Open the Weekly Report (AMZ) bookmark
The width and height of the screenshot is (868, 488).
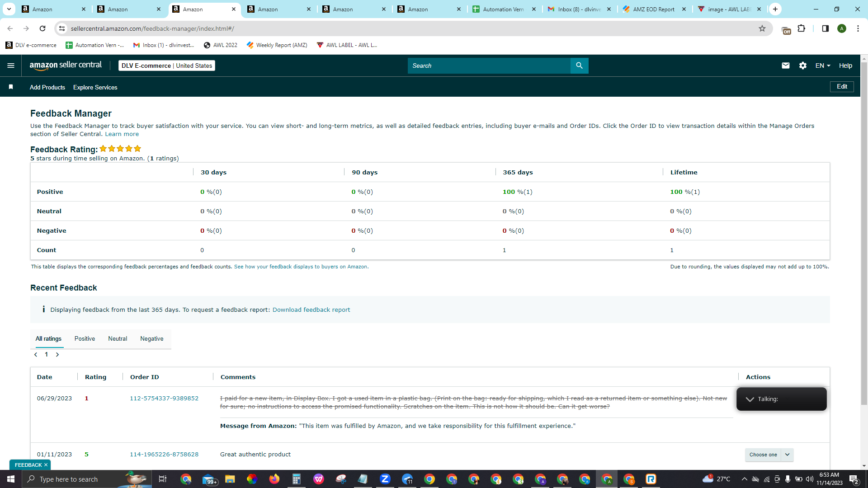277,45
